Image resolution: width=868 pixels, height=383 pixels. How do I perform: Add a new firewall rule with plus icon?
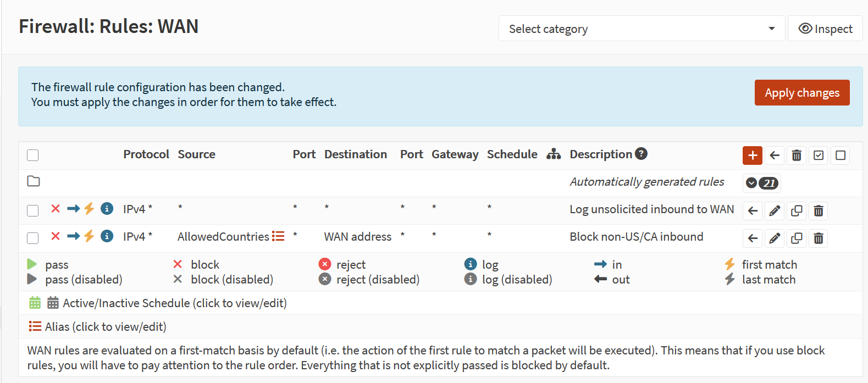(x=752, y=156)
